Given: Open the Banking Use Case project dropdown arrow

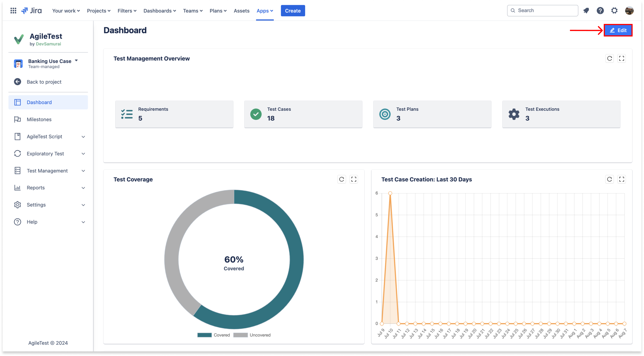Looking at the screenshot, I should (x=76, y=60).
